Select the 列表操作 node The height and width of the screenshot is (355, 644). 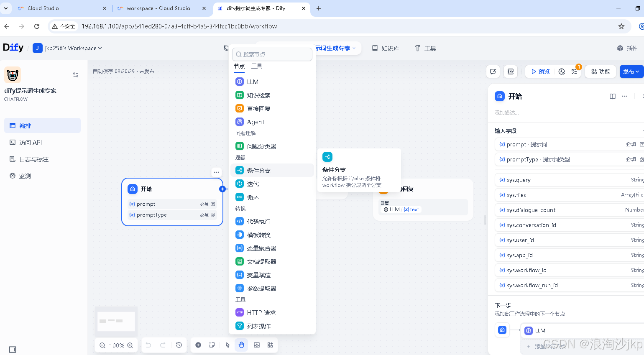272,326
